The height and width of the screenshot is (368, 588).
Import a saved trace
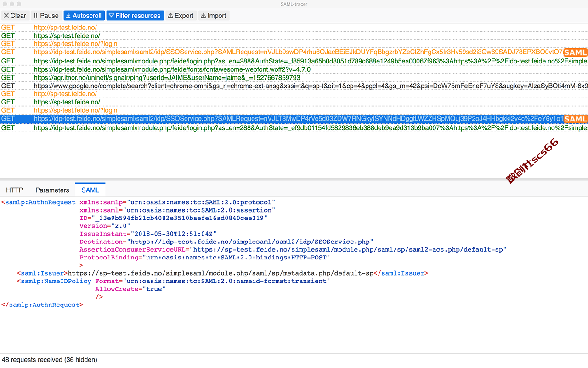coord(214,16)
